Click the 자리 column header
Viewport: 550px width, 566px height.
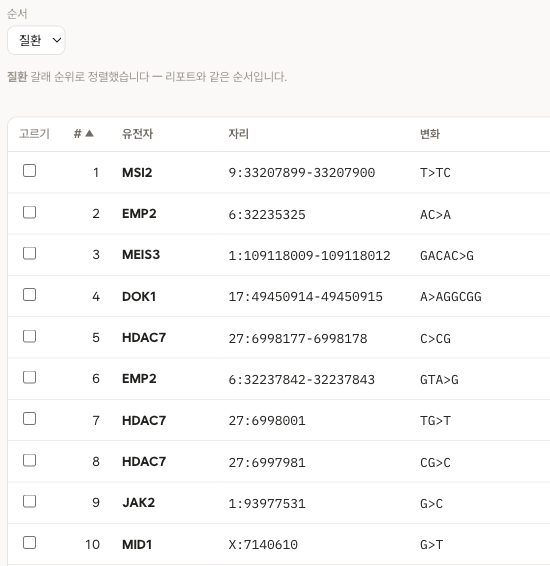[x=239, y=134]
